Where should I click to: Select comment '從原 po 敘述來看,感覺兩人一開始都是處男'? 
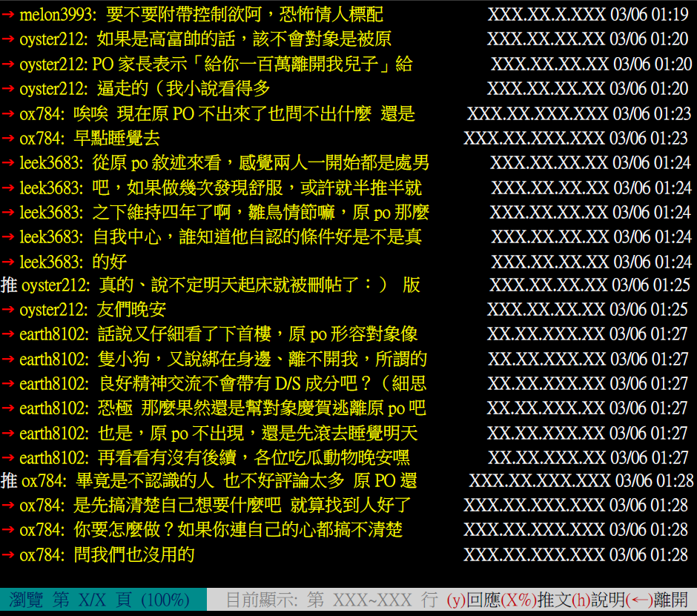[260, 162]
